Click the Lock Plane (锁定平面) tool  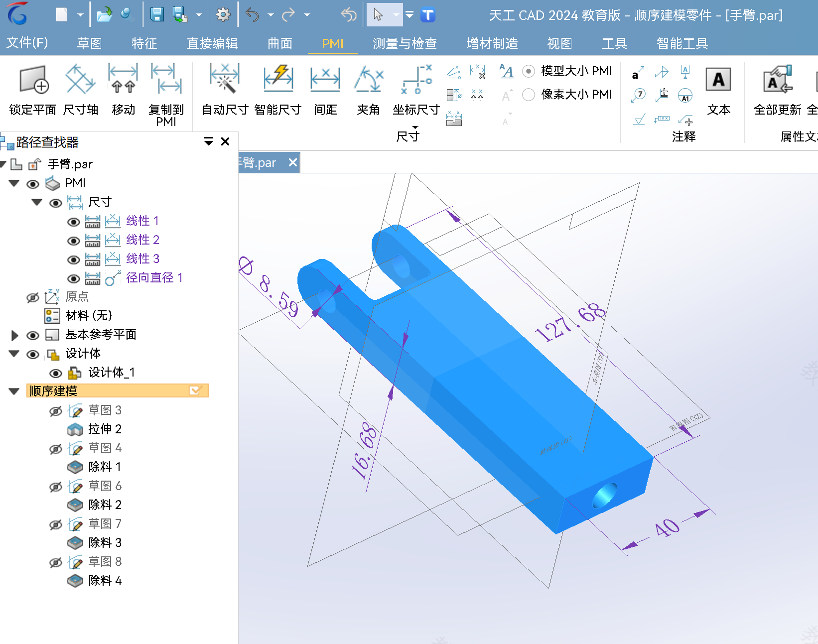tap(33, 90)
